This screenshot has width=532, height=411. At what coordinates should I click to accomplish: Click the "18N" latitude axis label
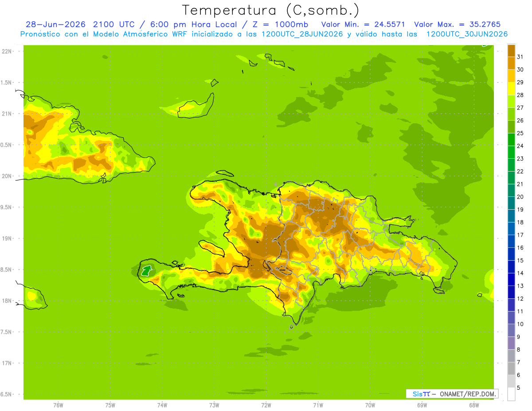click(7, 301)
